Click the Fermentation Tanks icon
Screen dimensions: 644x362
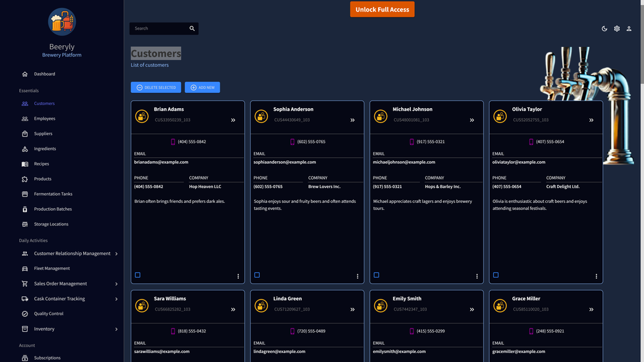[x=24, y=194]
